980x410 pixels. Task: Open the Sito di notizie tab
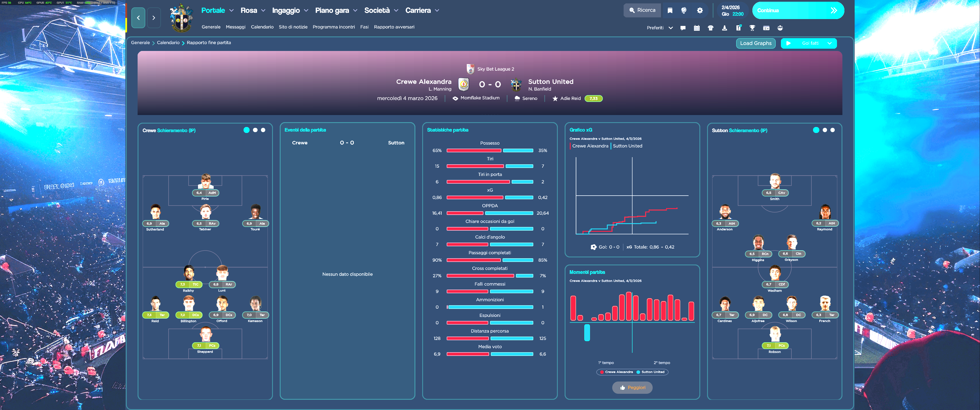coord(293,27)
